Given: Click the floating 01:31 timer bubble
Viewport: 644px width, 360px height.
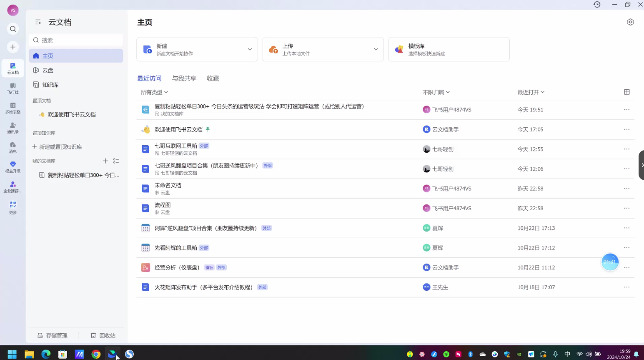Looking at the screenshot, I should [610, 262].
